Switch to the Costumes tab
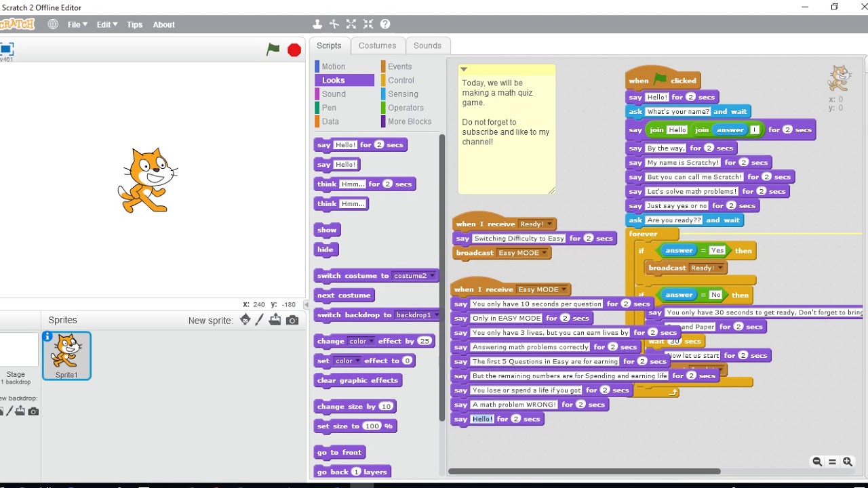 tap(377, 45)
